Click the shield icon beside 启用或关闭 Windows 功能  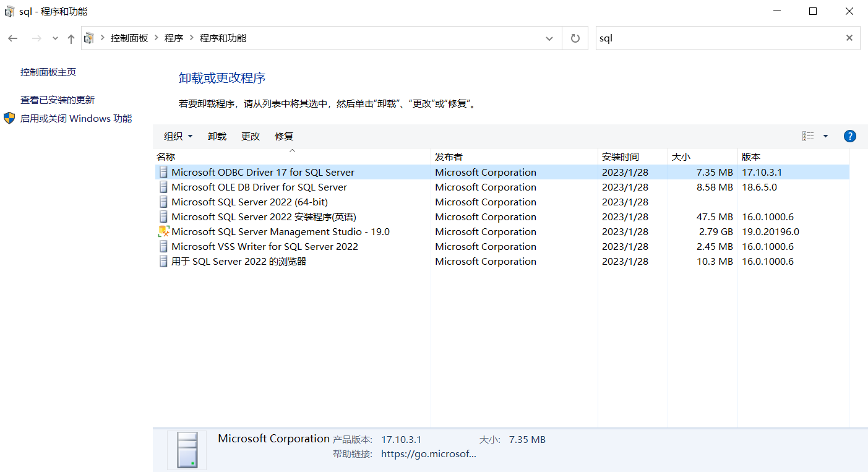(9, 118)
